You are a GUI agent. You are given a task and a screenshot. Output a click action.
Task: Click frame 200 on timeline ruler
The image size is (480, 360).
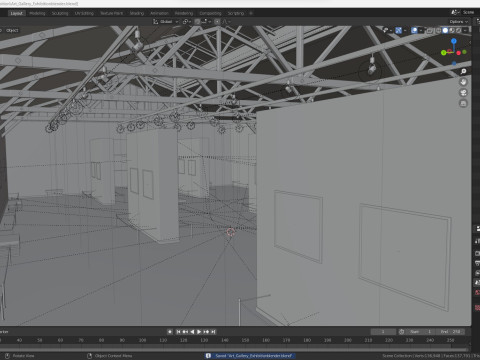348,340
